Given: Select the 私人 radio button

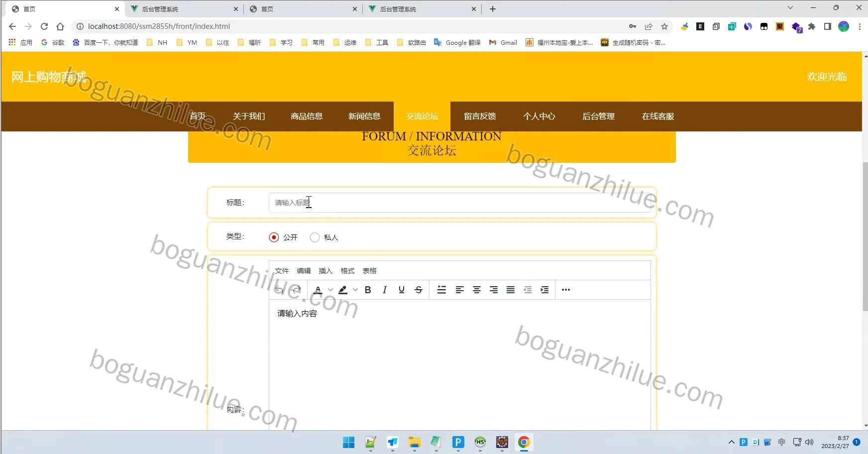Looking at the screenshot, I should tap(315, 237).
